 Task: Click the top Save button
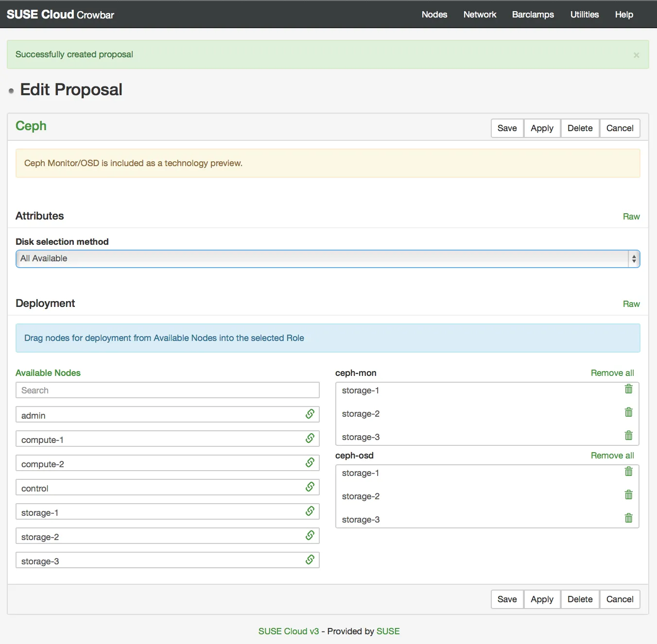(507, 128)
